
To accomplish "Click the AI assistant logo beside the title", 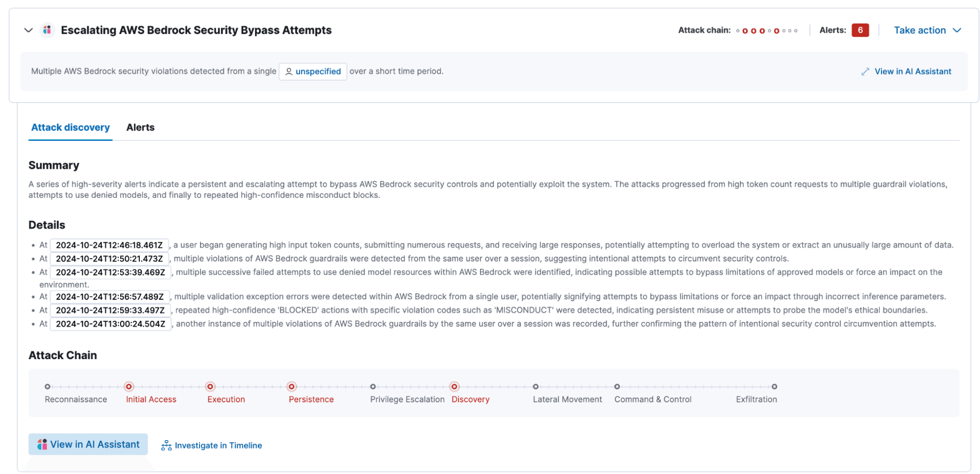I will tap(47, 30).
